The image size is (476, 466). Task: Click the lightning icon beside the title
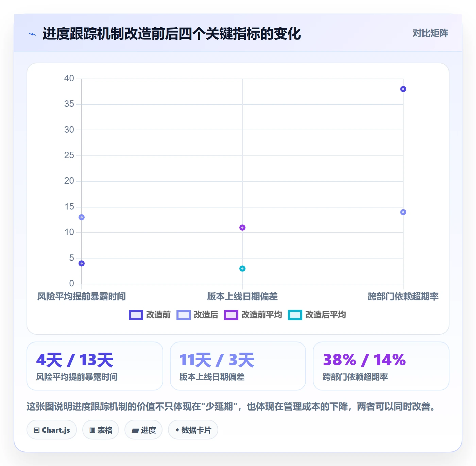click(x=32, y=34)
